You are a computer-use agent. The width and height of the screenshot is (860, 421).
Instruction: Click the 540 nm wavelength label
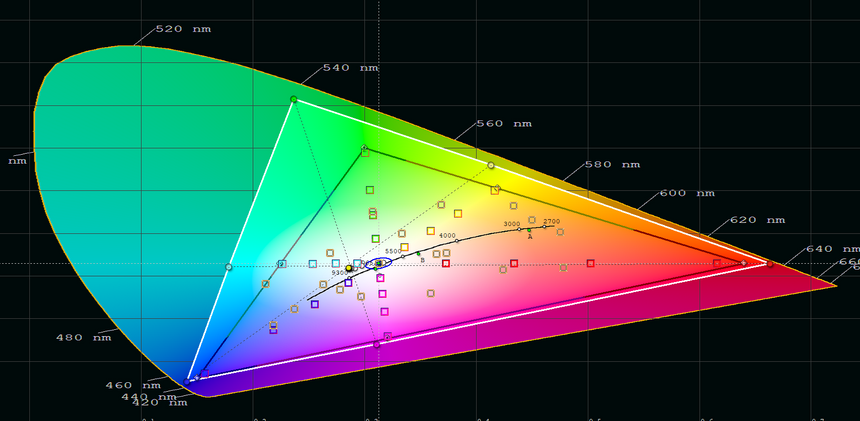pyautogui.click(x=350, y=68)
